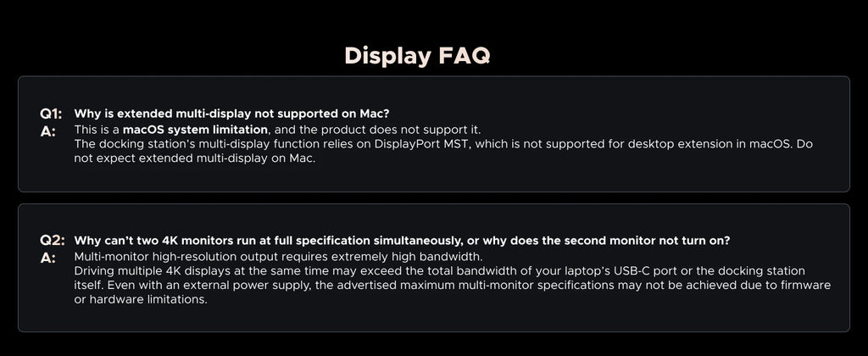
Task: Click the second FAQ card panel
Action: [x=433, y=268]
